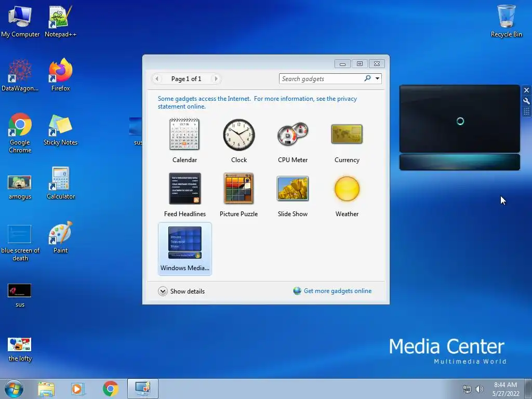Select the Clock gadget
Screen dimensions: 532x399
pos(239,140)
